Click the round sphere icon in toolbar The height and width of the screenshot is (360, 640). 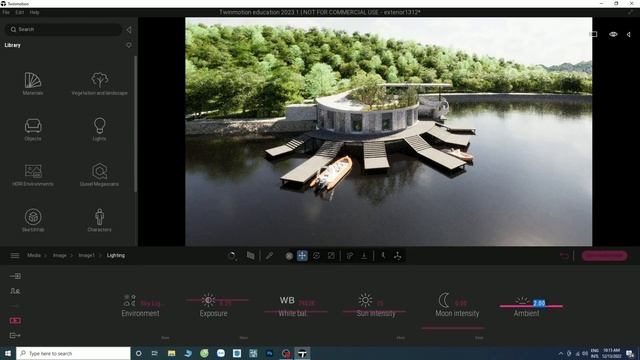tap(289, 256)
